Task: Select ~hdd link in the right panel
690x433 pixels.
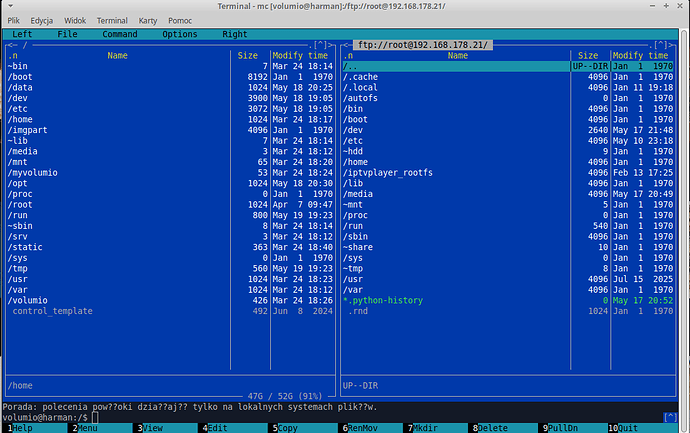Action: pyautogui.click(x=508, y=151)
